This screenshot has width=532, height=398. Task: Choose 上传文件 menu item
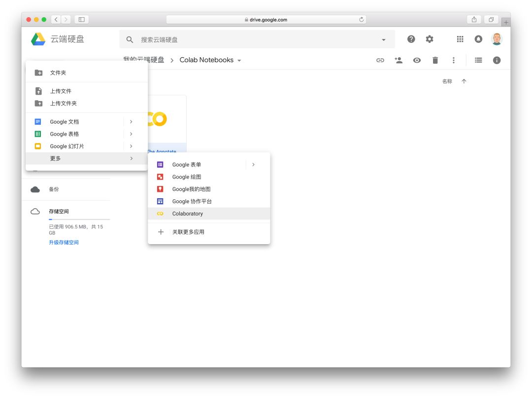coord(87,91)
